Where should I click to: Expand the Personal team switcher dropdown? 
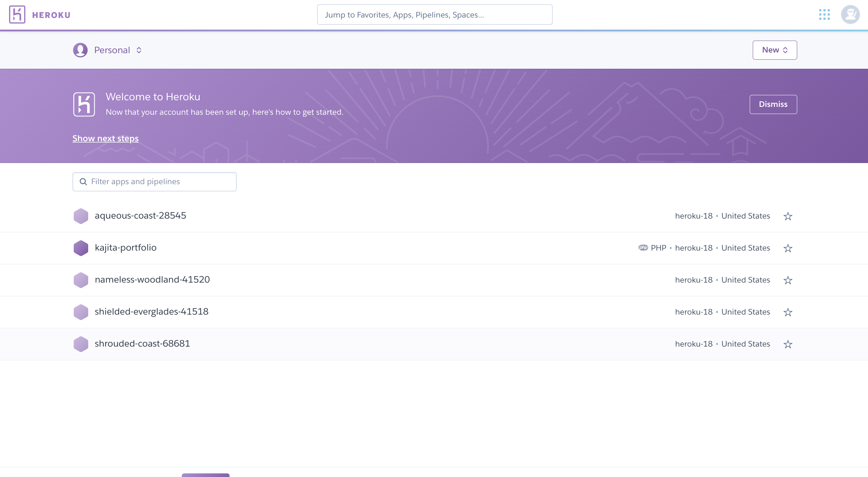(x=139, y=50)
